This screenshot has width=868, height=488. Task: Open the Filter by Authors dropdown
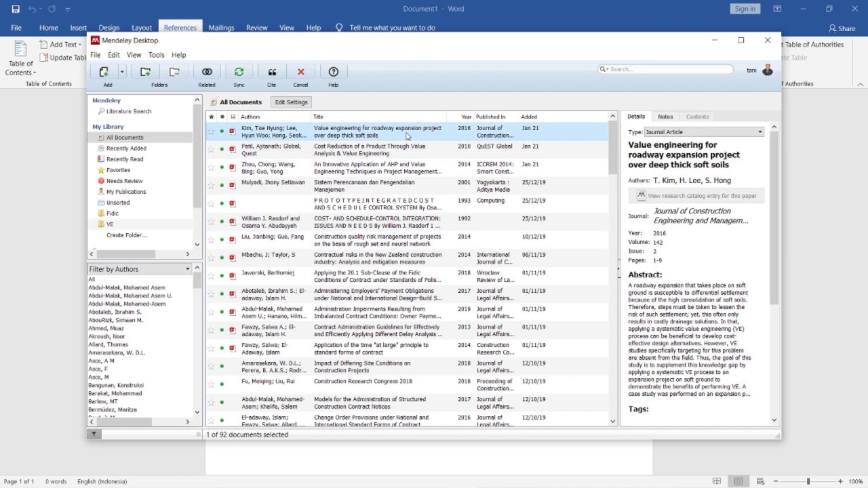click(x=140, y=269)
